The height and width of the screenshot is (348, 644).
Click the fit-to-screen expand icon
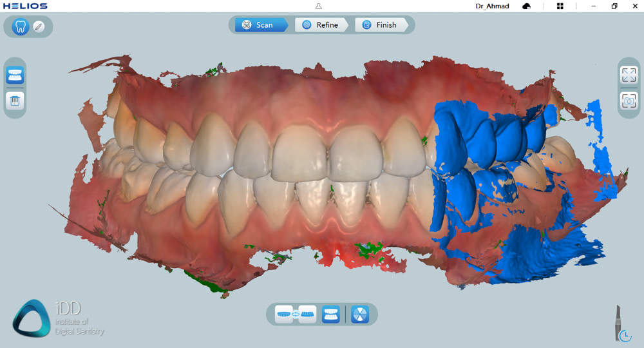click(x=629, y=75)
